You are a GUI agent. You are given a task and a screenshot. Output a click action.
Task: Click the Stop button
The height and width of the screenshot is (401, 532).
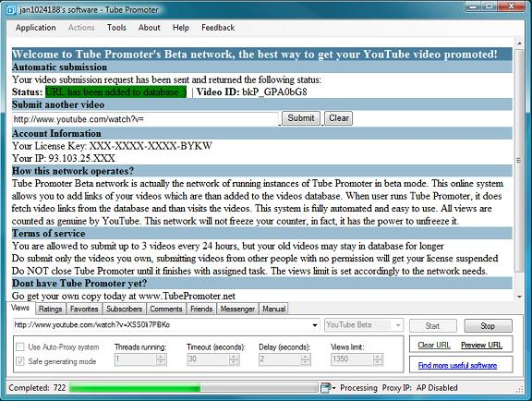point(488,326)
